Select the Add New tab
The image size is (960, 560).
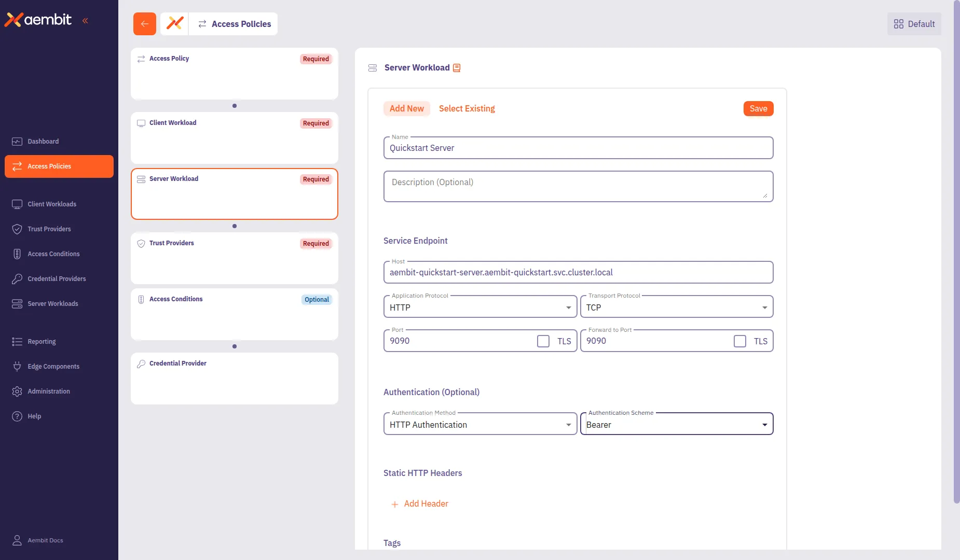[406, 108]
